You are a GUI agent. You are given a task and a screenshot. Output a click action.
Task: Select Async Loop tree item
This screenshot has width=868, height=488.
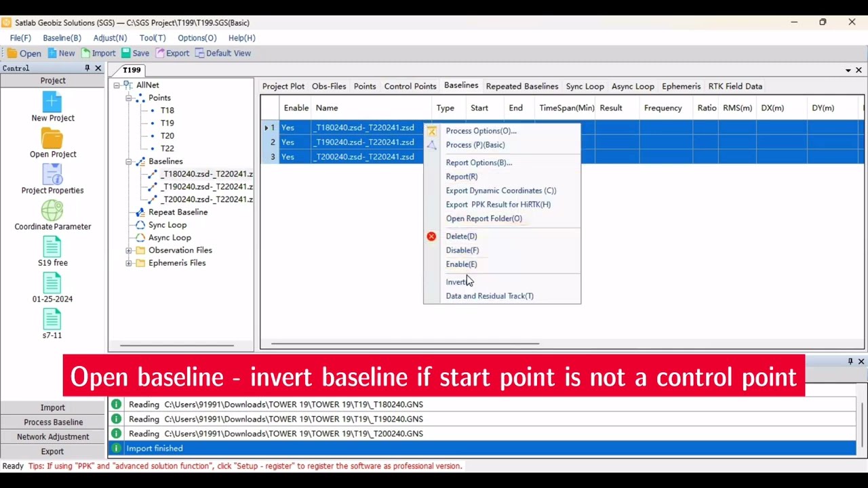click(170, 238)
